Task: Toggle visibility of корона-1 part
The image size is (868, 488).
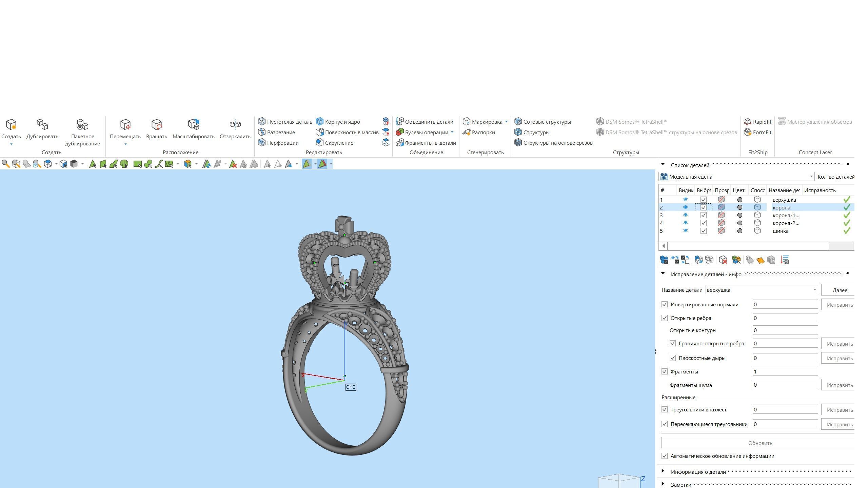Action: [685, 215]
